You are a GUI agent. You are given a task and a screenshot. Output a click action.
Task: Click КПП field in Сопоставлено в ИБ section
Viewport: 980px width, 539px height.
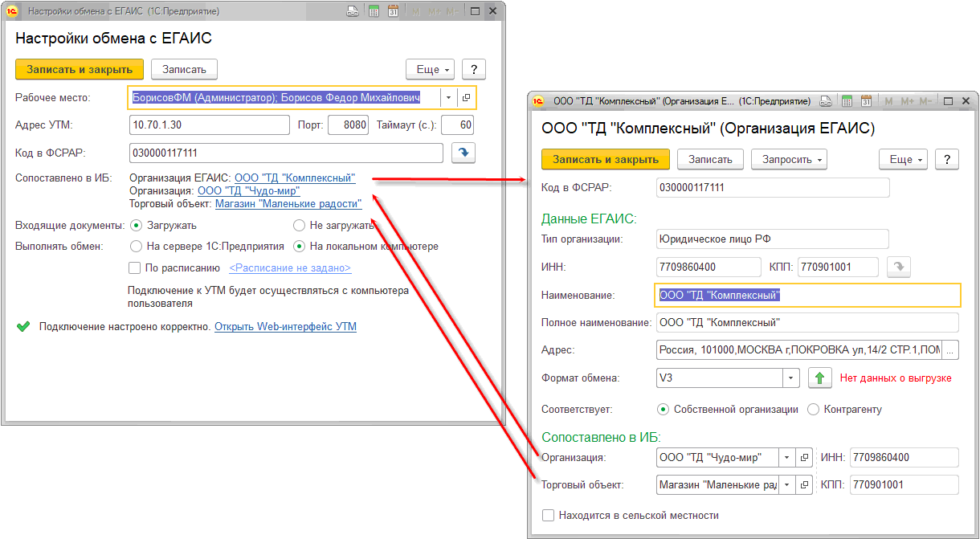904,485
